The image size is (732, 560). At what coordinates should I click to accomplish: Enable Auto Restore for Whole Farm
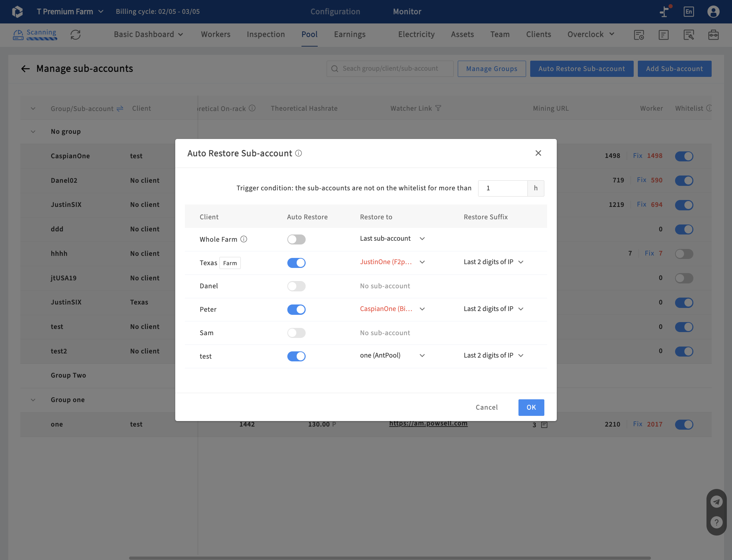click(296, 239)
